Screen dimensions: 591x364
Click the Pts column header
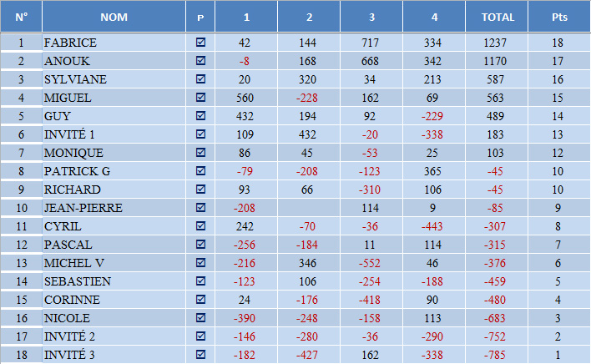click(558, 17)
